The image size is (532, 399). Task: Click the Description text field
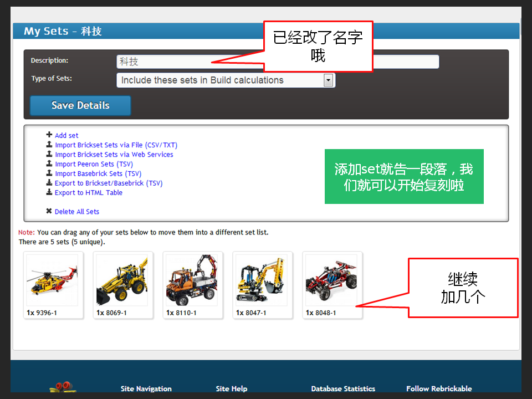click(x=278, y=62)
